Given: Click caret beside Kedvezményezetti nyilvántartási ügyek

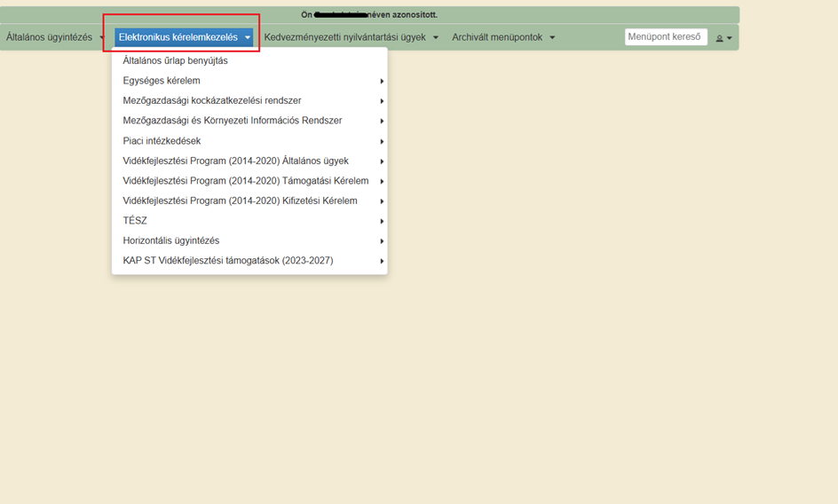Looking at the screenshot, I should point(436,38).
